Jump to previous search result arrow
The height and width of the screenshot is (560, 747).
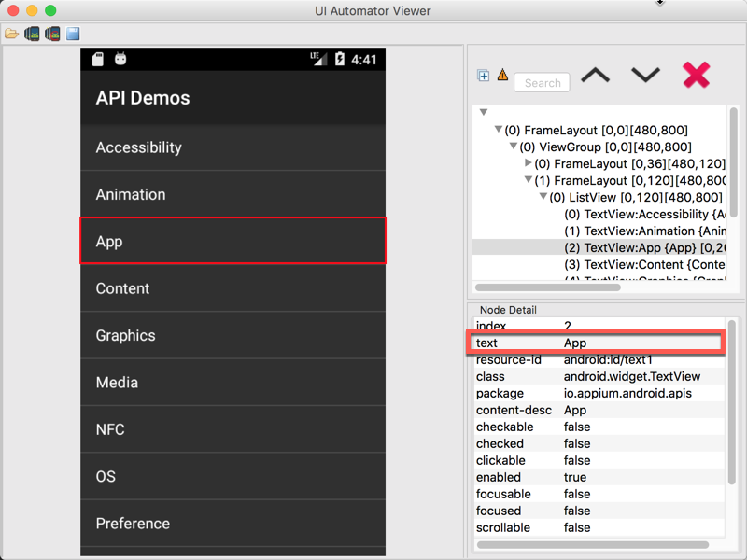(596, 76)
